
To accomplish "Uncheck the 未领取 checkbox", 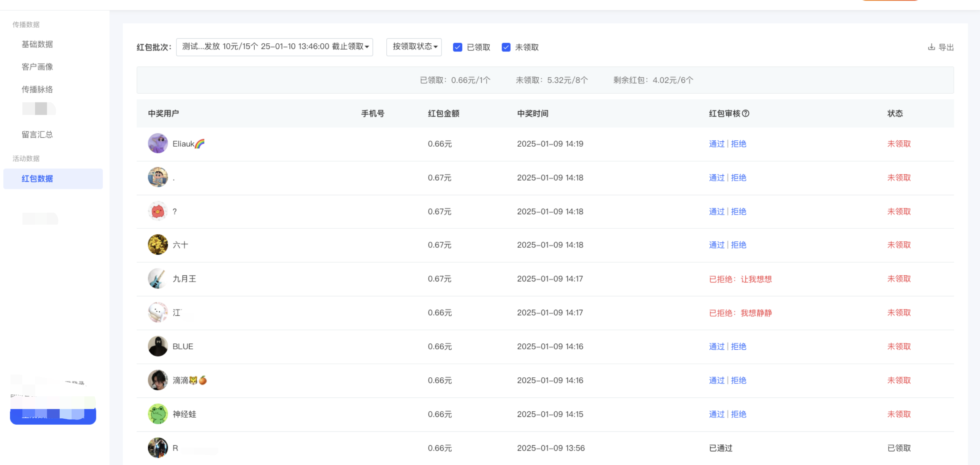I will (506, 47).
